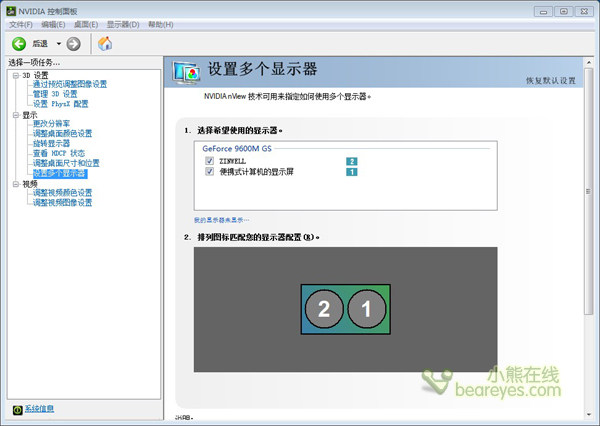This screenshot has width=600, height=426.
Task: Select display 2 circle in arrangement
Action: pos(324,309)
